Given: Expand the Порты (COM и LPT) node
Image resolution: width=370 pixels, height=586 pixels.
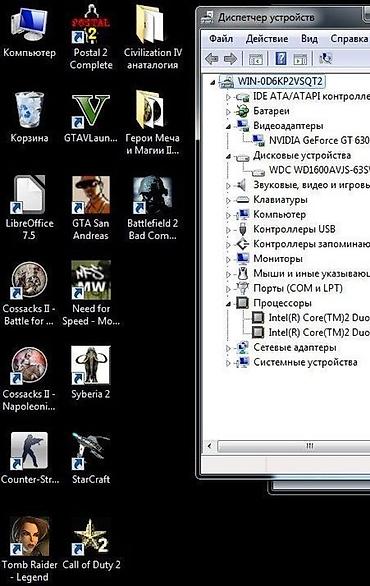Looking at the screenshot, I should pyautogui.click(x=228, y=289).
